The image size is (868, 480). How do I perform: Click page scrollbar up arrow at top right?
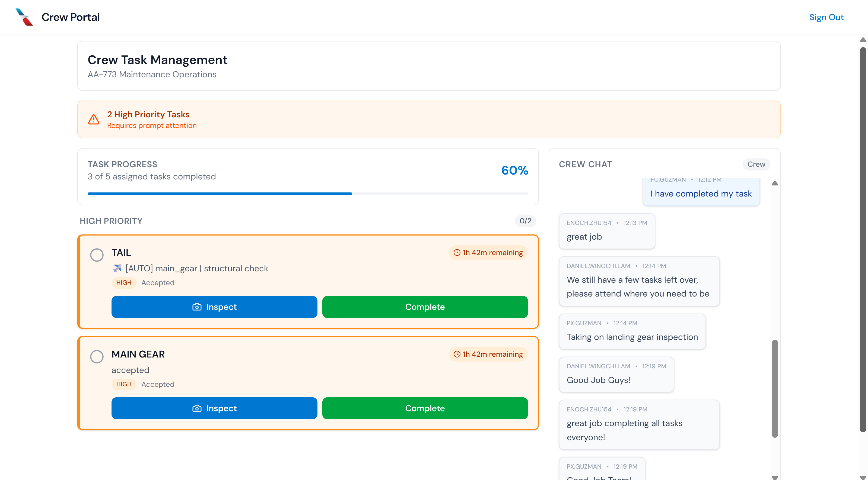863,40
